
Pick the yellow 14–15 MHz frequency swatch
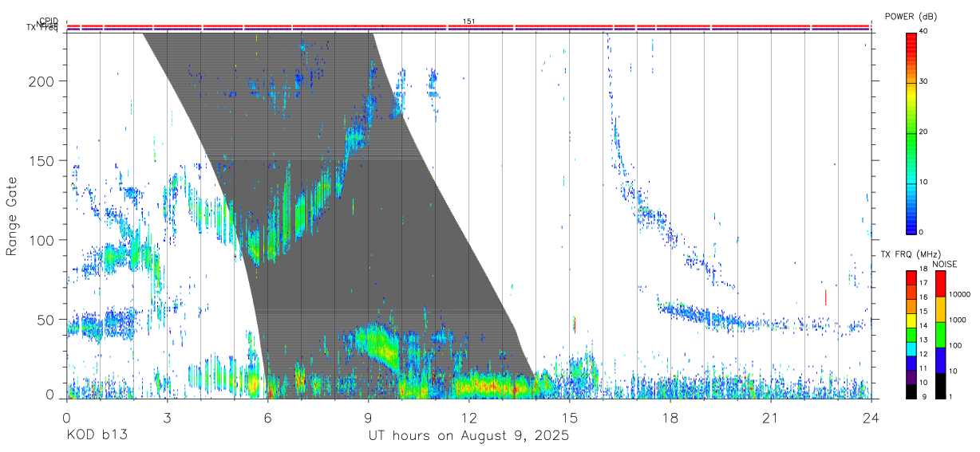click(x=911, y=320)
